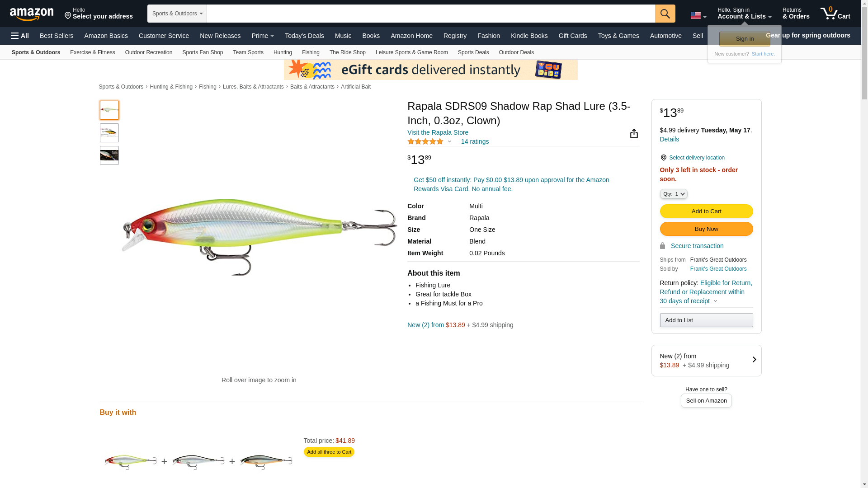Click the delivery location pin icon
The image size is (868, 488).
click(663, 158)
